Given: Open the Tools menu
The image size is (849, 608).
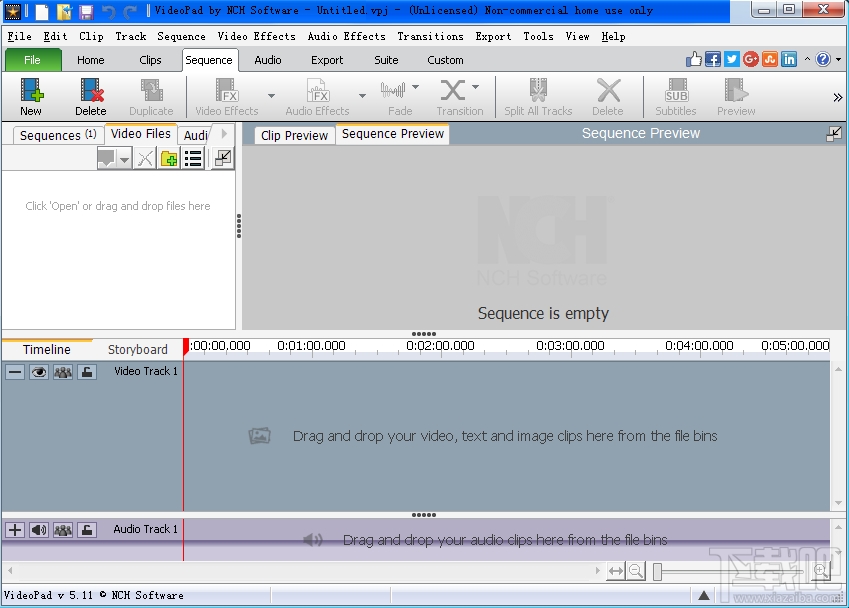Looking at the screenshot, I should point(538,36).
